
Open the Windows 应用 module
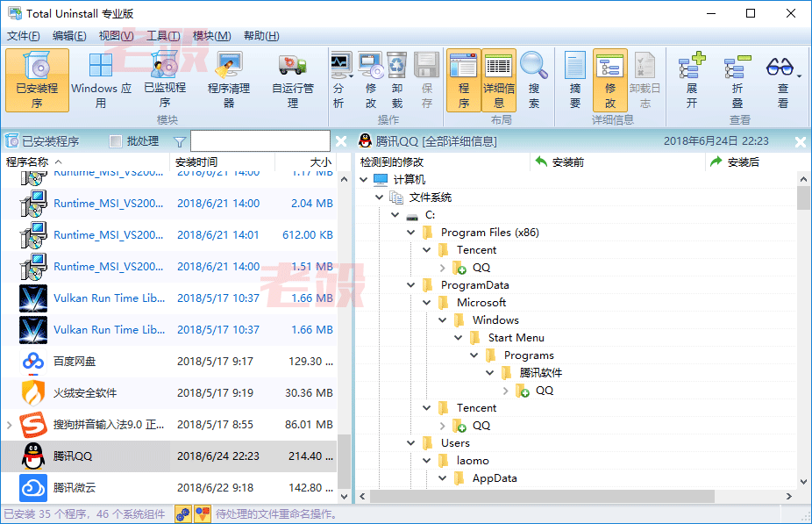coord(101,81)
